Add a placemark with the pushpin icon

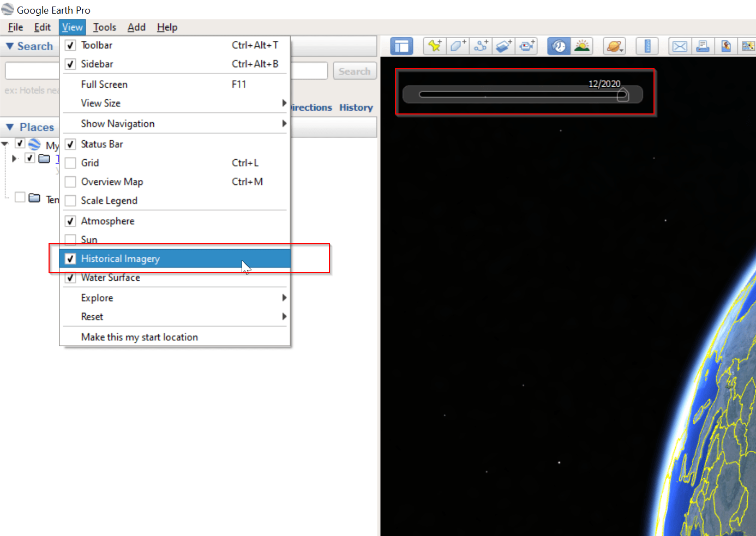(x=435, y=46)
